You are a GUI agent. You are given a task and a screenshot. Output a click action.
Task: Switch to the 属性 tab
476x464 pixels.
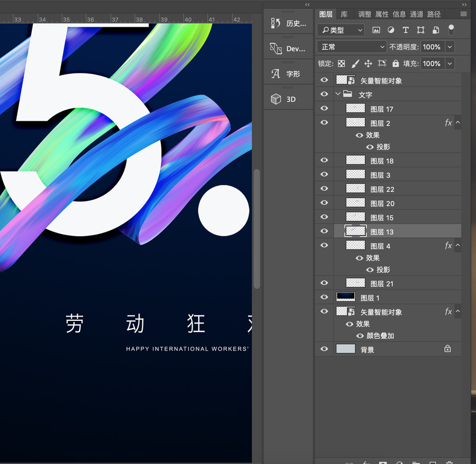tap(382, 14)
